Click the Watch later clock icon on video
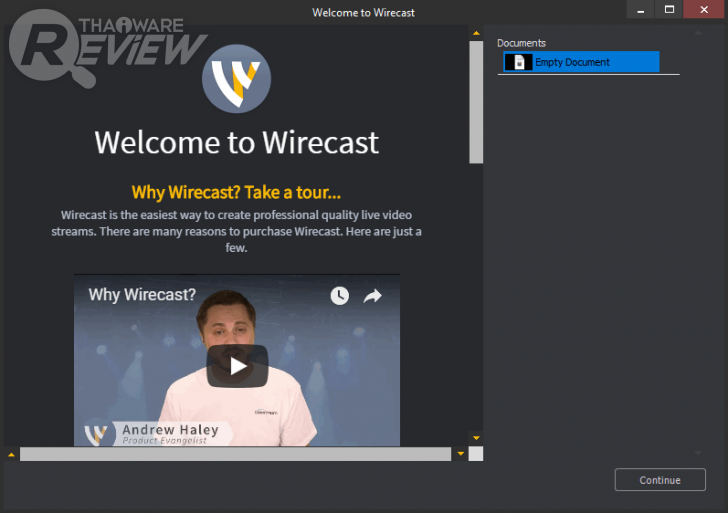The width and height of the screenshot is (728, 513). pos(340,296)
